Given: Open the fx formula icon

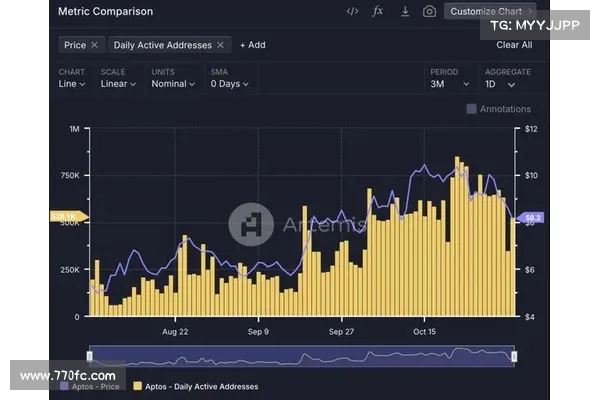Looking at the screenshot, I should pyautogui.click(x=378, y=11).
